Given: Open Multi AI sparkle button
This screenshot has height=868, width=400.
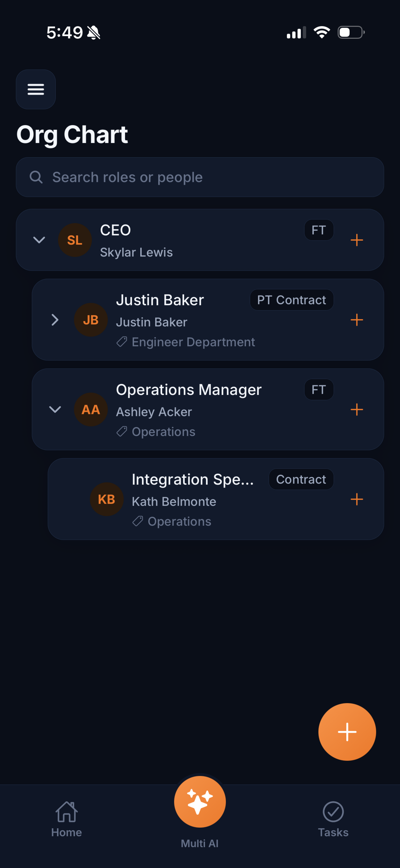Looking at the screenshot, I should (x=200, y=802).
